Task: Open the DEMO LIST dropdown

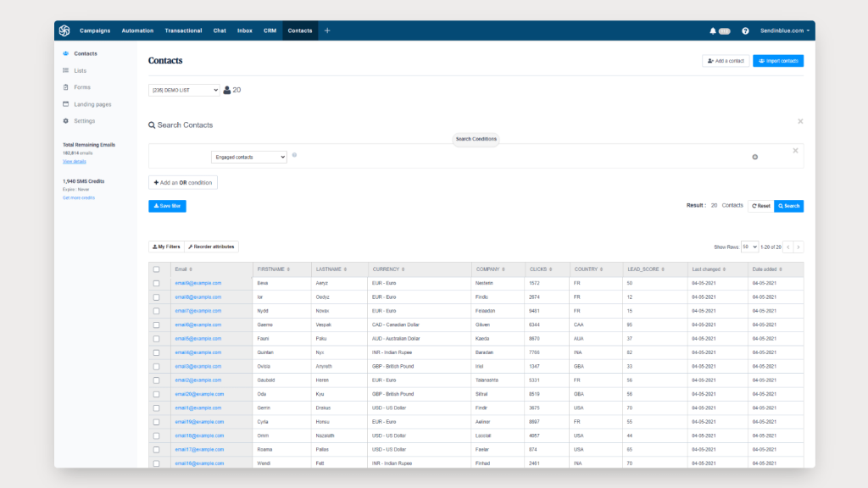Action: tap(184, 90)
